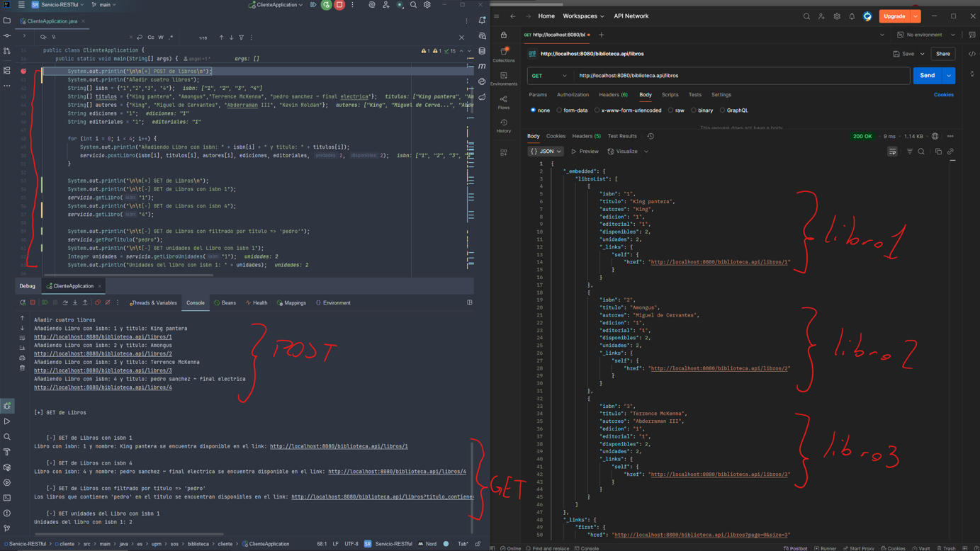Click the Share button

pos(942,54)
